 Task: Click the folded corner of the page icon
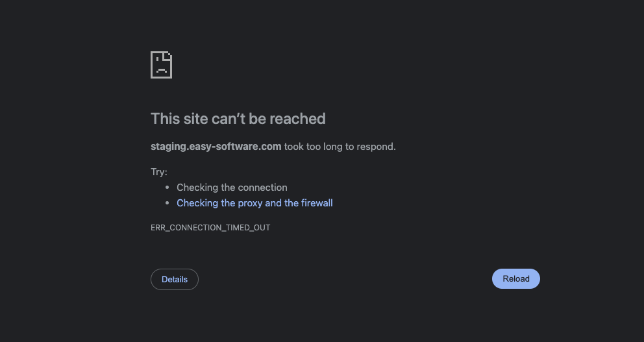(x=168, y=56)
